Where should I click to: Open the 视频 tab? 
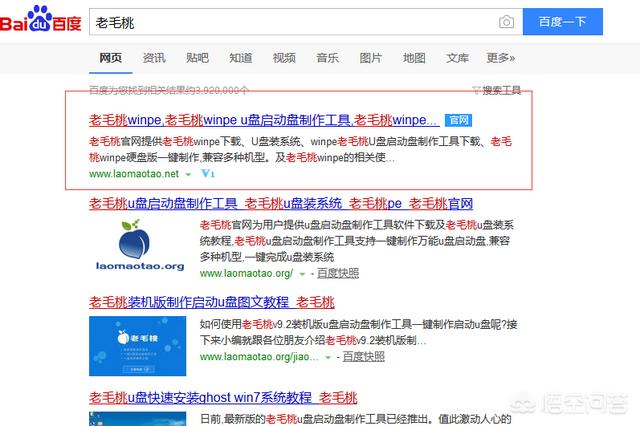point(284,58)
